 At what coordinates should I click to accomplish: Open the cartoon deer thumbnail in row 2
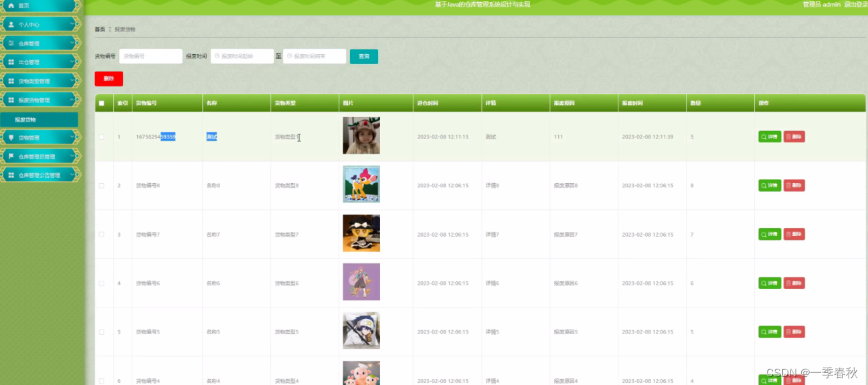(x=361, y=184)
